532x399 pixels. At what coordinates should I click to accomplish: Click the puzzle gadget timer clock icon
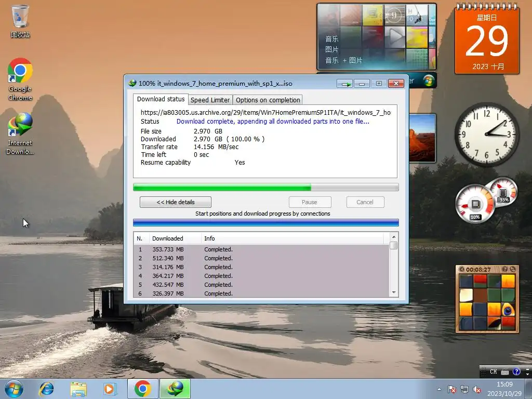pos(462,269)
